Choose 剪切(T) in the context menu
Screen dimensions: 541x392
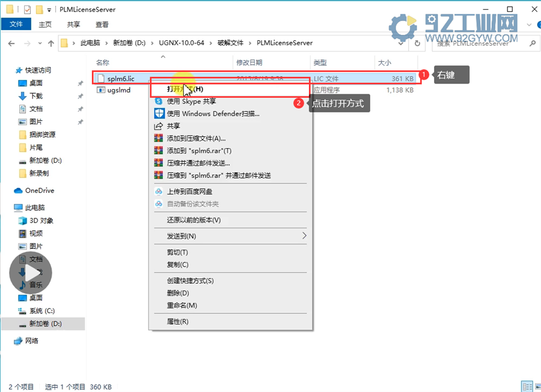[x=230, y=253]
